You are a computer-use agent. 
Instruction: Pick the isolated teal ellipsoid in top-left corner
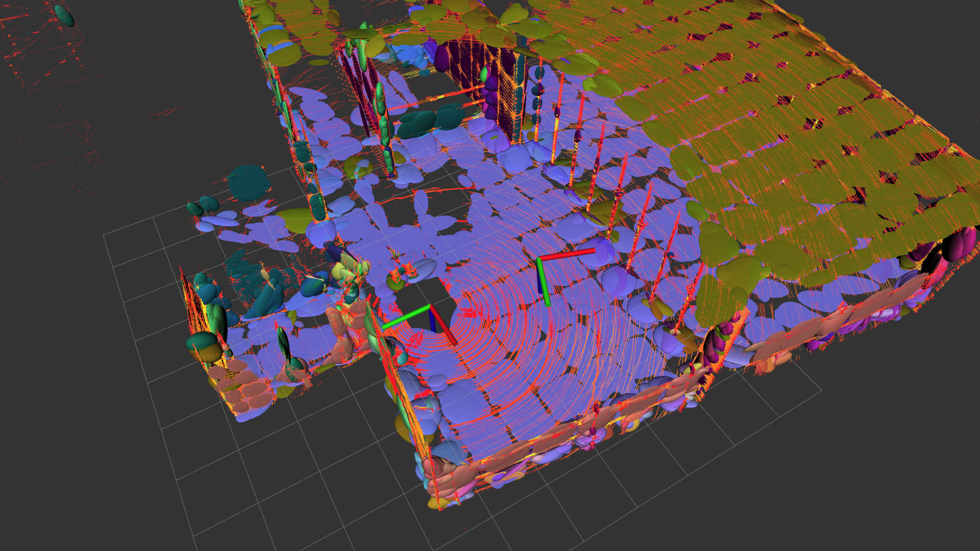point(65,16)
